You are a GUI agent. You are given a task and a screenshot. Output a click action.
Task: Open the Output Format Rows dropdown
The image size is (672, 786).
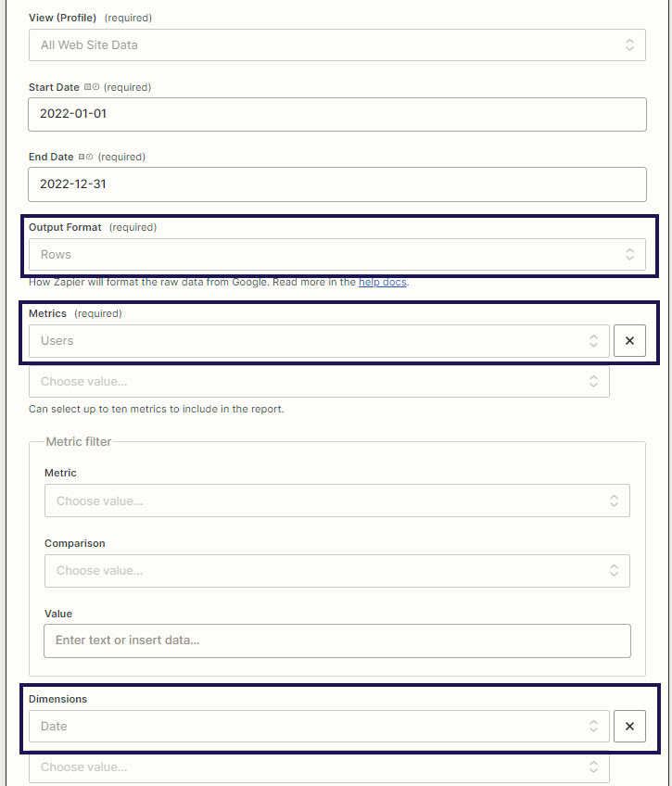pyautogui.click(x=336, y=254)
